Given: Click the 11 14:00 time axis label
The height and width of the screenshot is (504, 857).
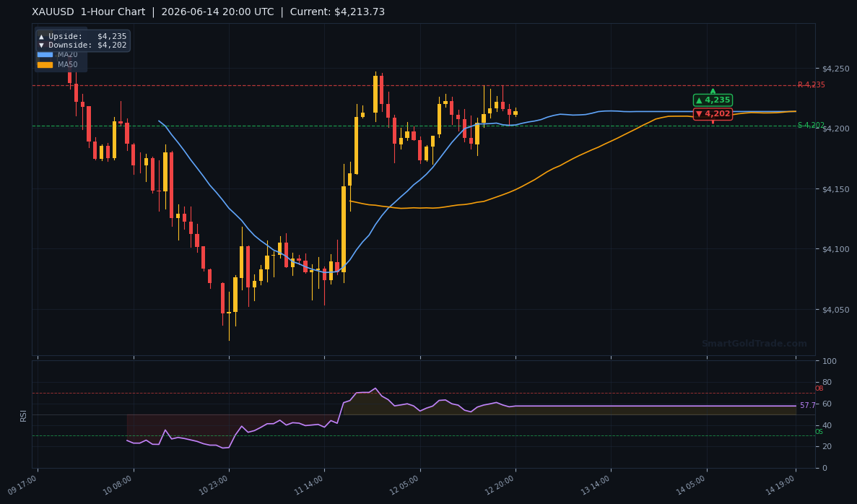Looking at the screenshot, I should pos(309,485).
